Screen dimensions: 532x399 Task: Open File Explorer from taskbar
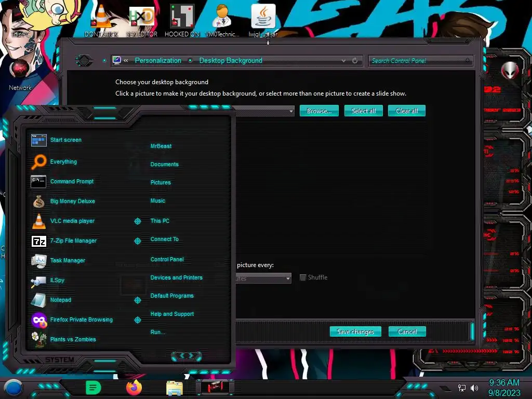[x=175, y=388]
